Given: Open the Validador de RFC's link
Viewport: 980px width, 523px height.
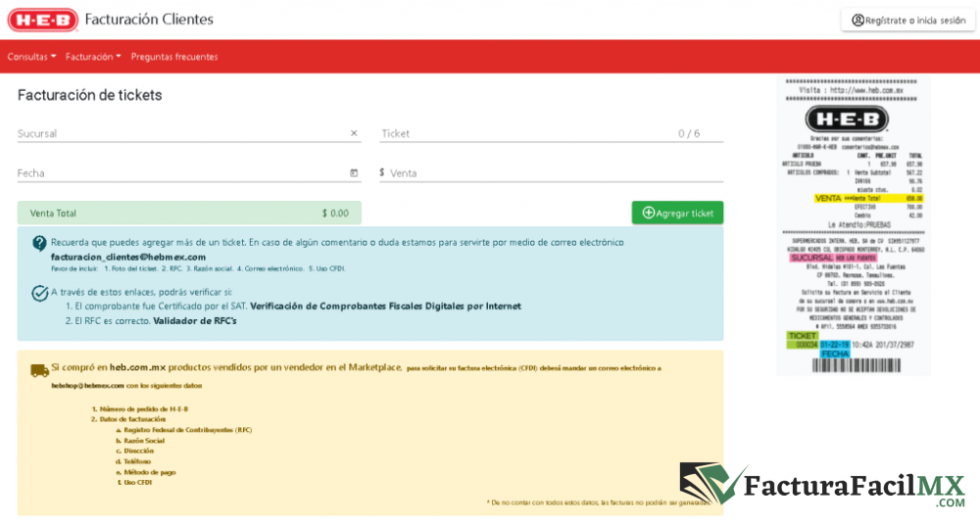Looking at the screenshot, I should click(x=195, y=321).
